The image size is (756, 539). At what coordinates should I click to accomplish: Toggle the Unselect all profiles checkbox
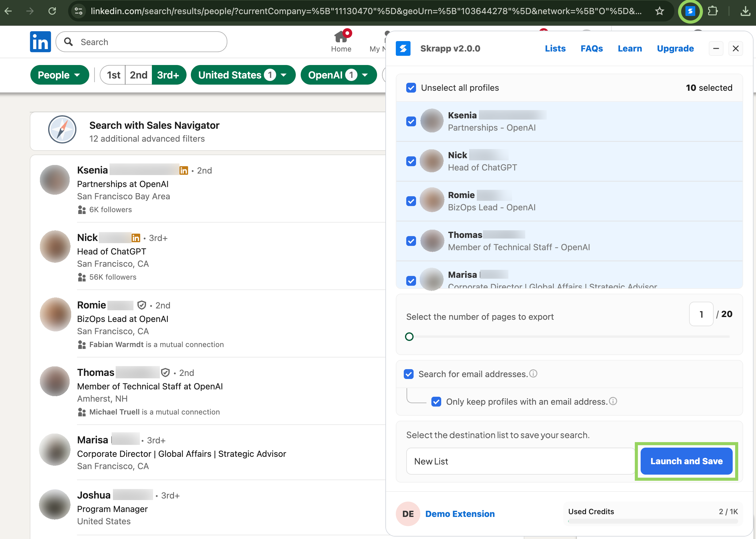(411, 88)
